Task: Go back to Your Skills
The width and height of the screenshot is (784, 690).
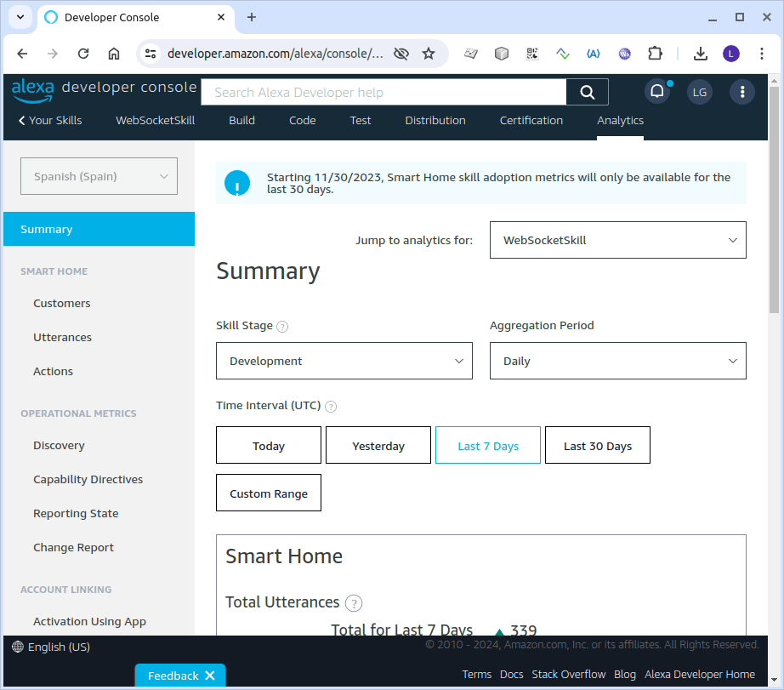Action: 50,121
